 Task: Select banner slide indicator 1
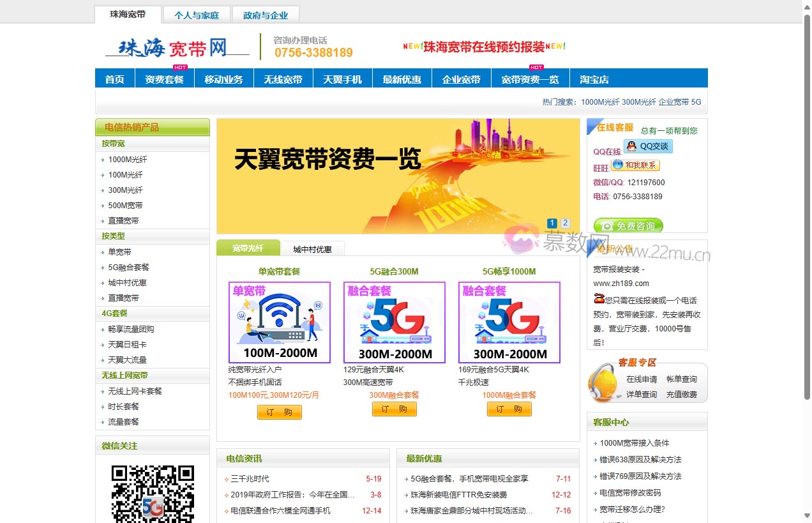tap(552, 223)
